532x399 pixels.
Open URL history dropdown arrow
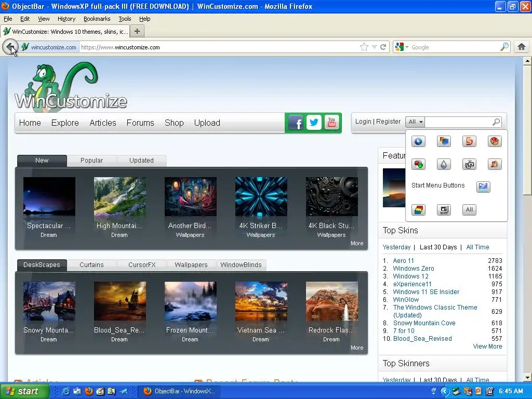374,47
